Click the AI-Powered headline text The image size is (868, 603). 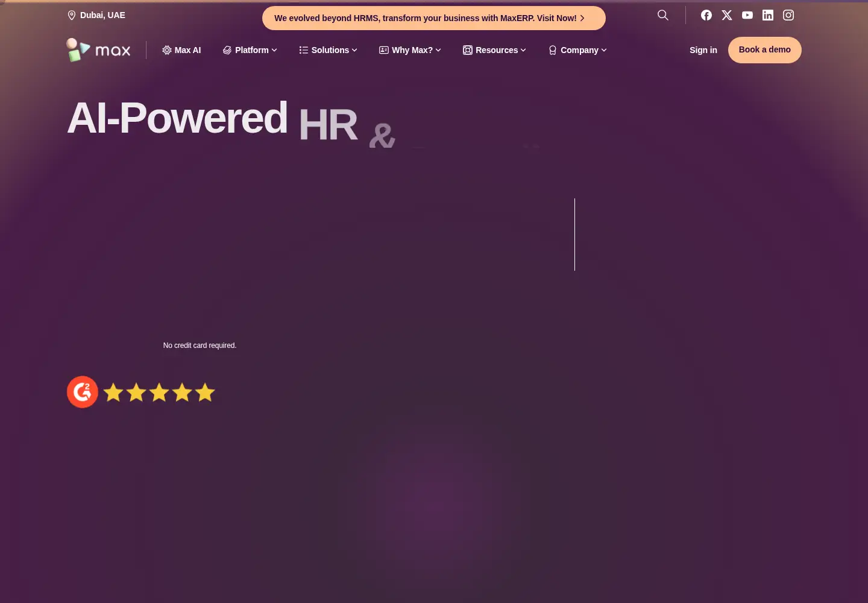[x=177, y=118]
